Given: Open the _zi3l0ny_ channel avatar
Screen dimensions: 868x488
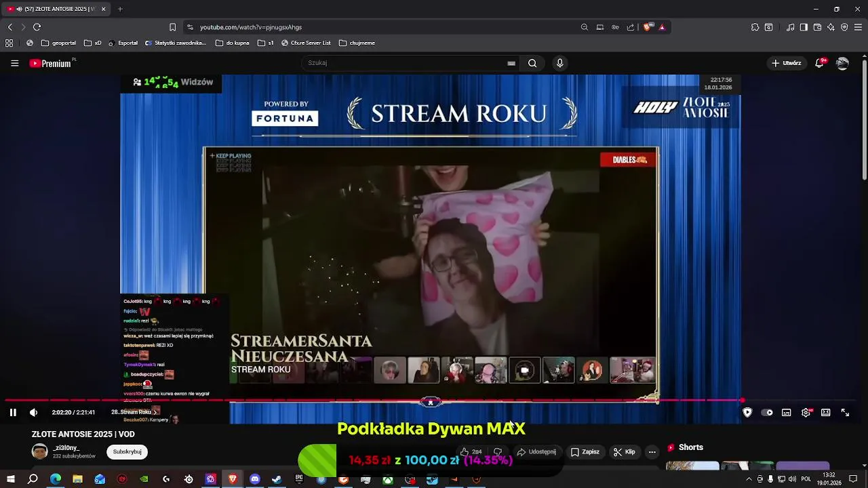Looking at the screenshot, I should (x=40, y=452).
